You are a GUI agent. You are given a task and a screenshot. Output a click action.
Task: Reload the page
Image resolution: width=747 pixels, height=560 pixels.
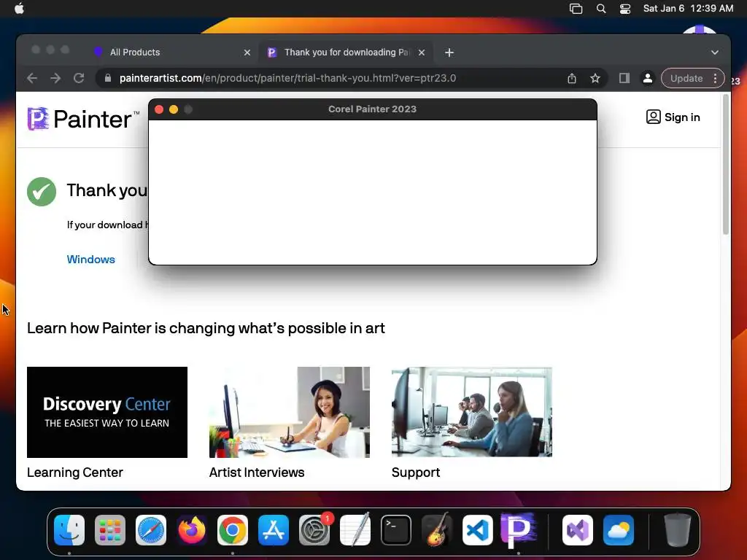(79, 78)
